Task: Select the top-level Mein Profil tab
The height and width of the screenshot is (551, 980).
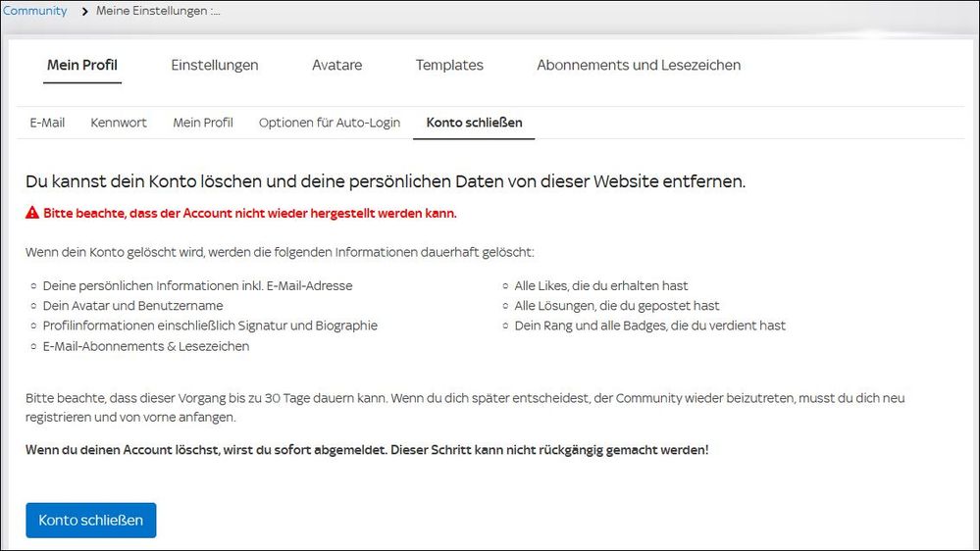Action: click(82, 66)
